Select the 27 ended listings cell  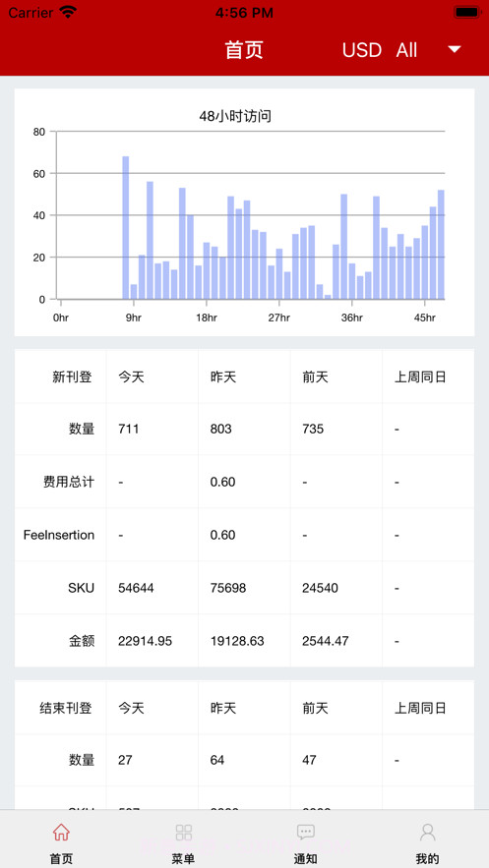pos(125,760)
